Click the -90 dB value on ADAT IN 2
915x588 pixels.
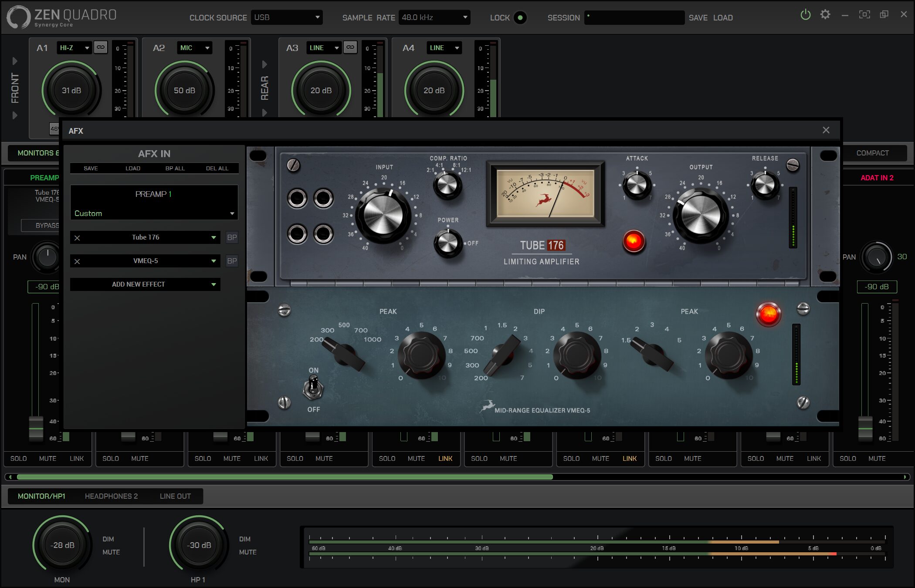pyautogui.click(x=877, y=287)
